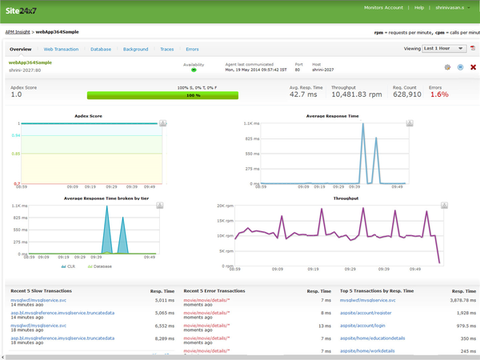
Task: Export the Throughput chart
Action: (444, 205)
